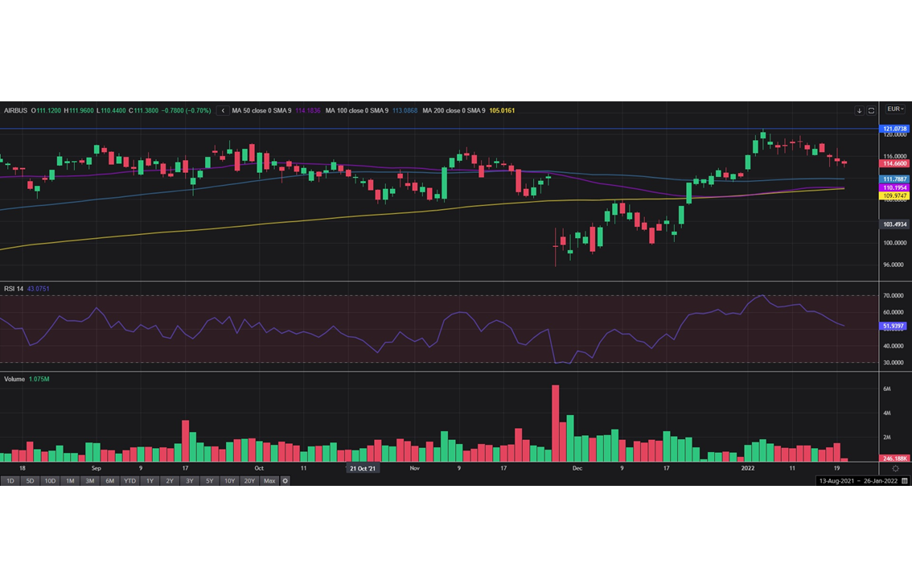Click the 121.0738 blue price label
Screen dimensions: 912x588
tap(895, 129)
